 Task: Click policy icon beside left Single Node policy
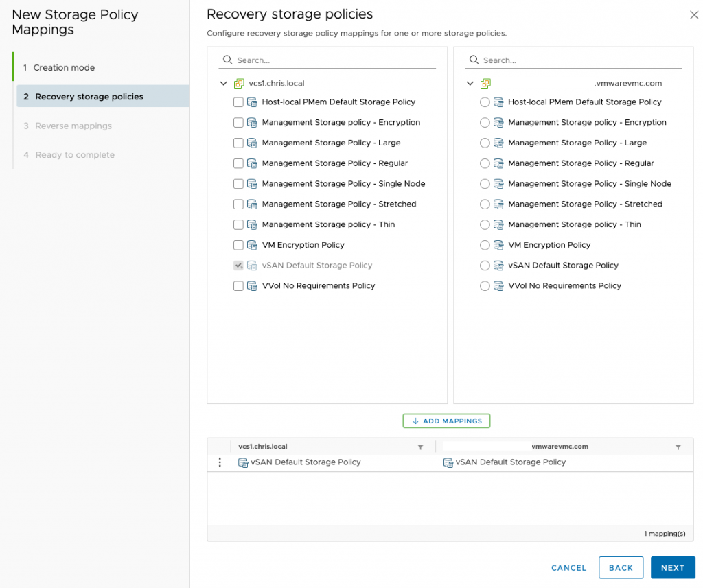coord(252,184)
